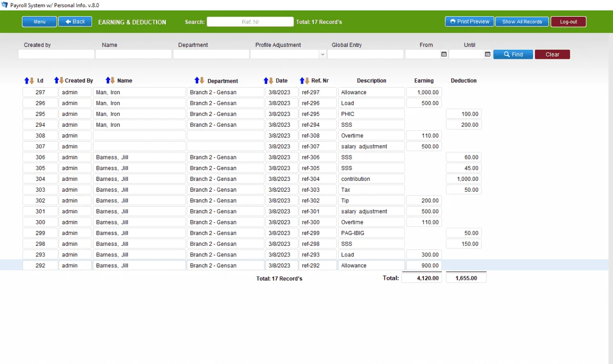This screenshot has width=613, height=364.
Task: Open the From date calendar picker
Action: (444, 55)
